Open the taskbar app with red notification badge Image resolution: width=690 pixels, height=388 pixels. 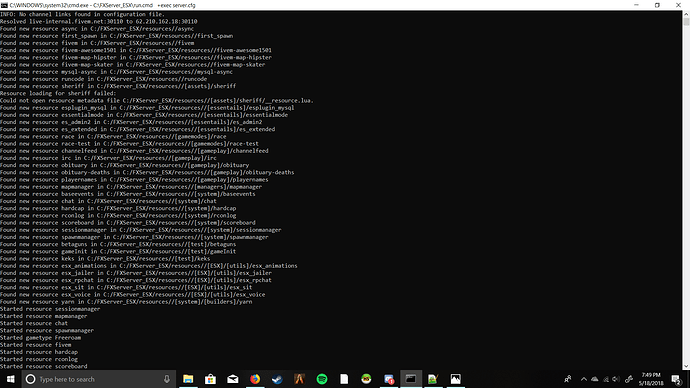tap(389, 379)
